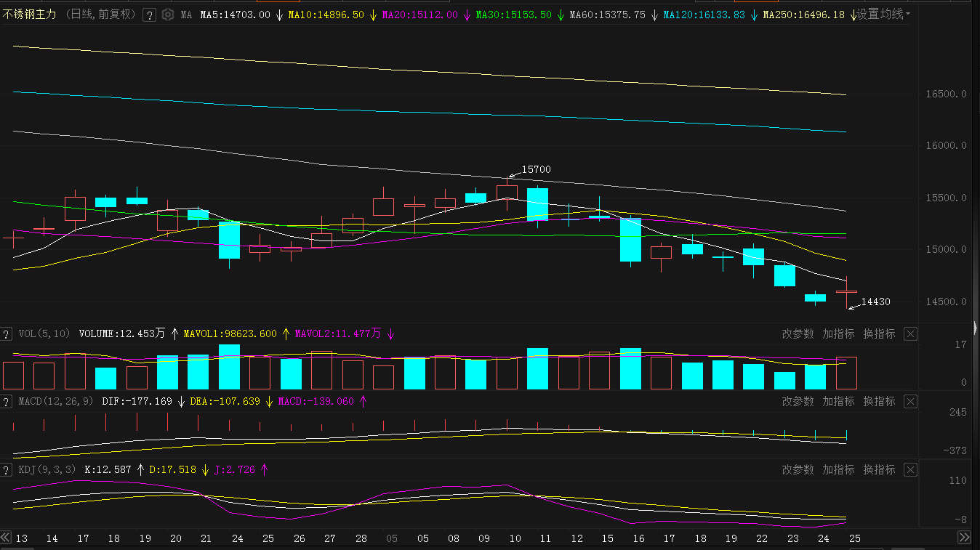Screen dimensions: 980x550
Task: Select the peak candlestick labeled 15700
Action: pyautogui.click(x=507, y=192)
